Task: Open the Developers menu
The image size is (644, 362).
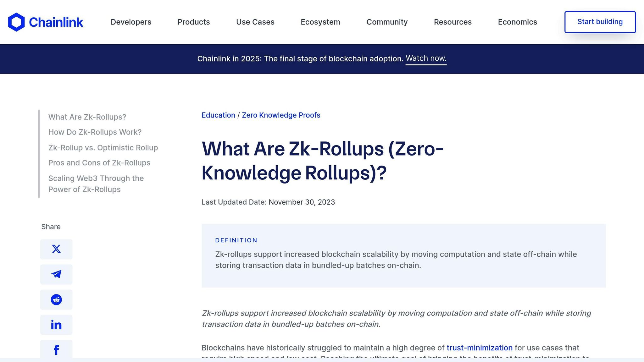Action: [x=131, y=22]
